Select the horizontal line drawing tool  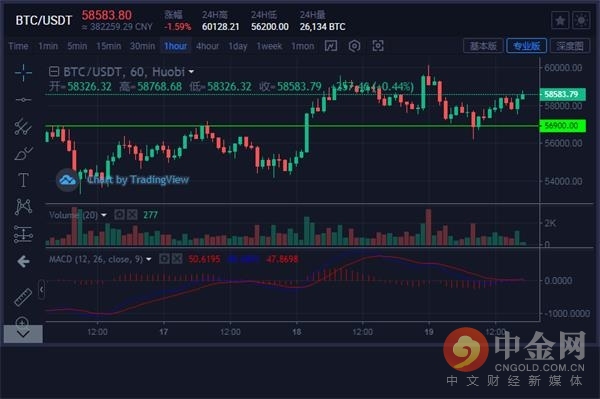click(23, 100)
